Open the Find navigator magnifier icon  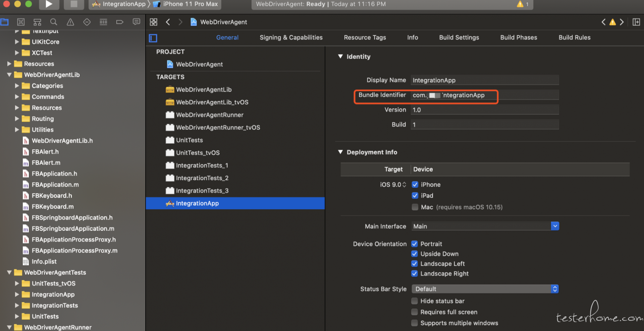(54, 22)
